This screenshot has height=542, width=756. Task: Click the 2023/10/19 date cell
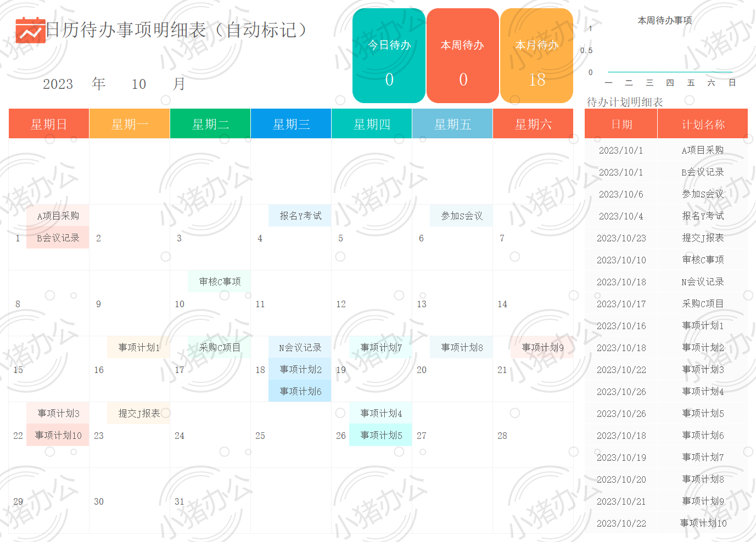621,458
